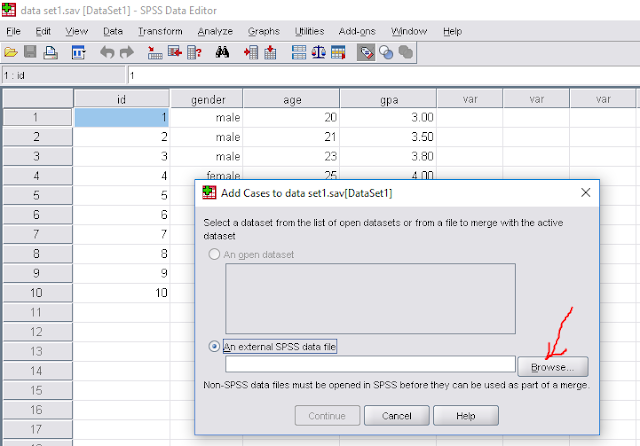This screenshot has width=640, height=446.
Task: Select row 1 header
Action: (38, 118)
